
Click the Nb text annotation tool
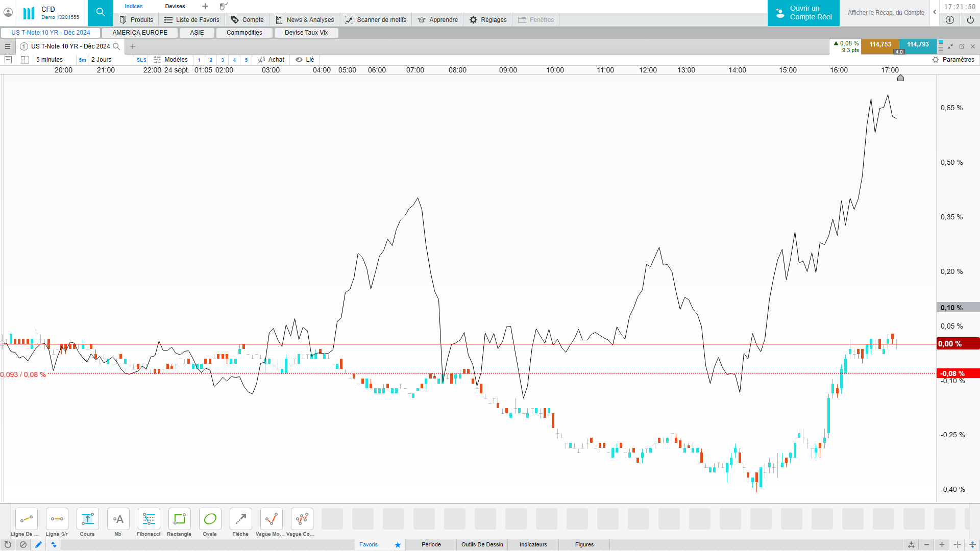[x=118, y=519]
